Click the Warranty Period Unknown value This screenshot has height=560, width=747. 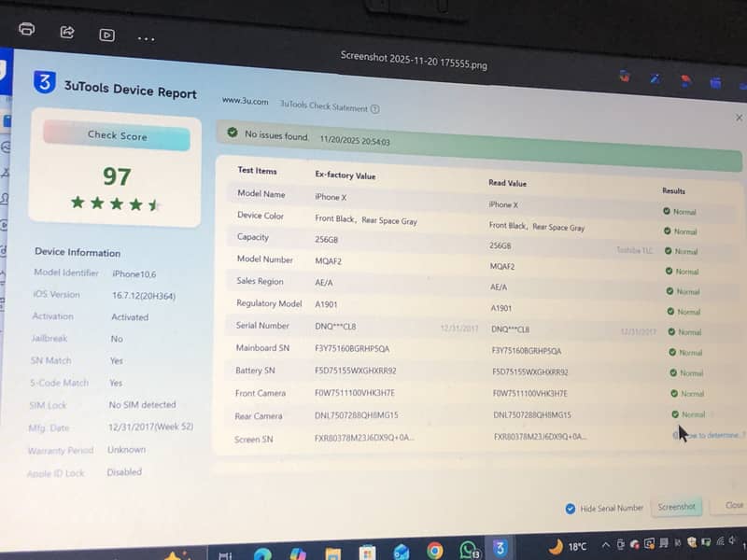pos(126,450)
